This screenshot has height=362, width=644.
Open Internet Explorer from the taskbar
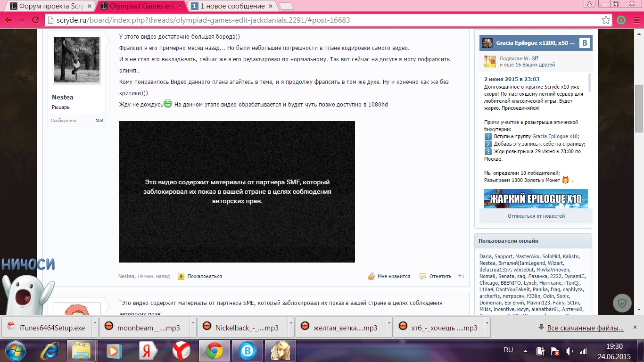(50, 351)
